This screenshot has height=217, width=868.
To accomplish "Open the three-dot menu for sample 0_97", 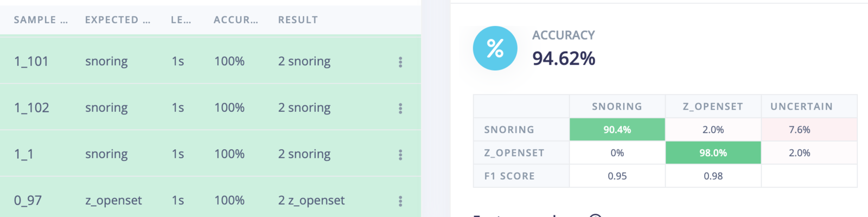I will [x=400, y=201].
